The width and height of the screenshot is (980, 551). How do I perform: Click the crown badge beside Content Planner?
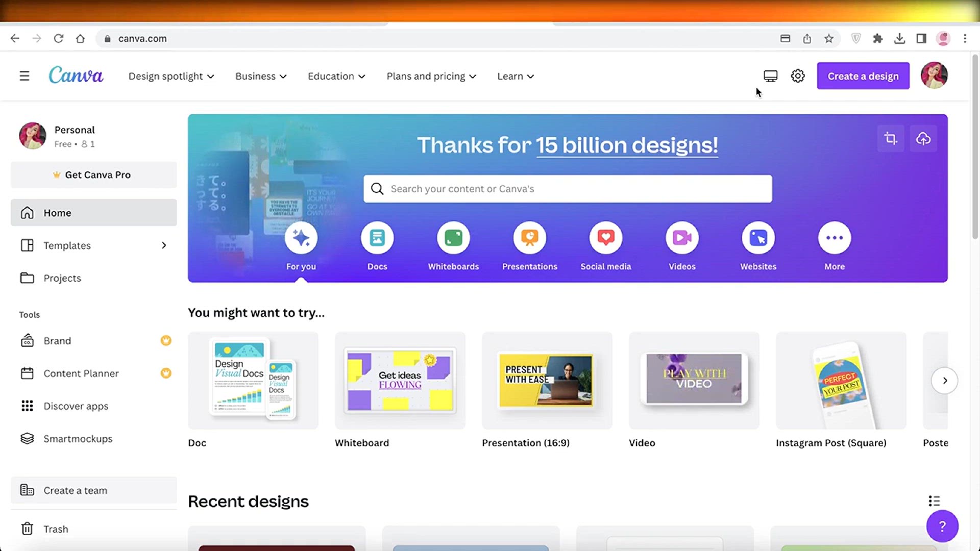pyautogui.click(x=166, y=373)
